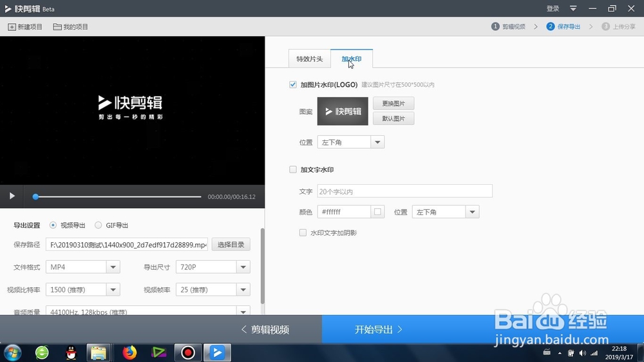Click the keyboard input tray icon
The image size is (644, 362).
coord(547,352)
